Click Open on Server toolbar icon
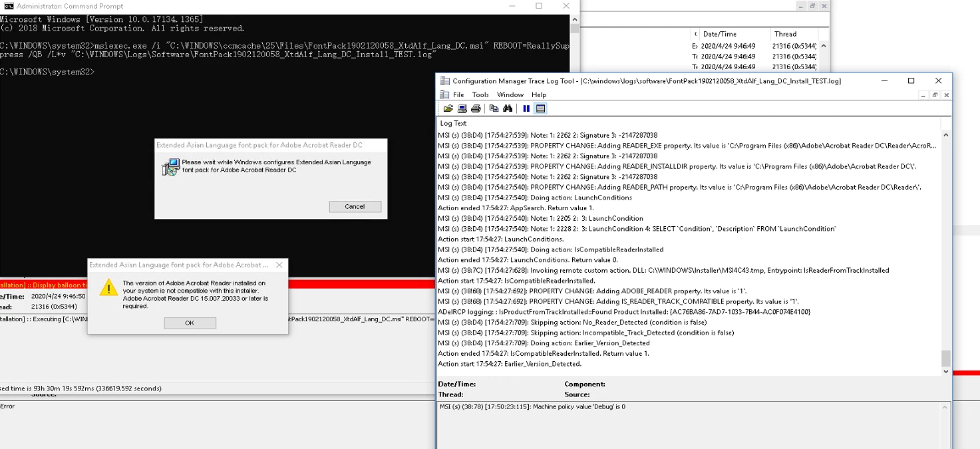980x449 pixels. pyautogui.click(x=462, y=108)
